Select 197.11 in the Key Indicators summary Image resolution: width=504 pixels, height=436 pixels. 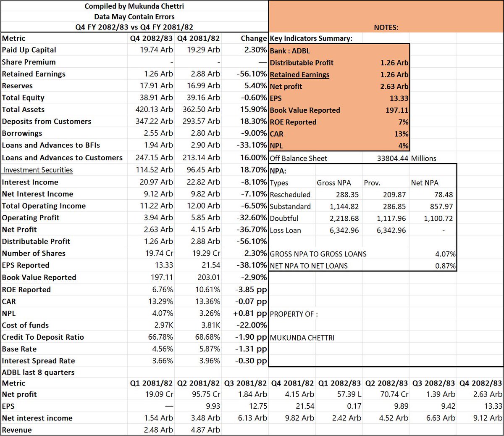click(397, 110)
